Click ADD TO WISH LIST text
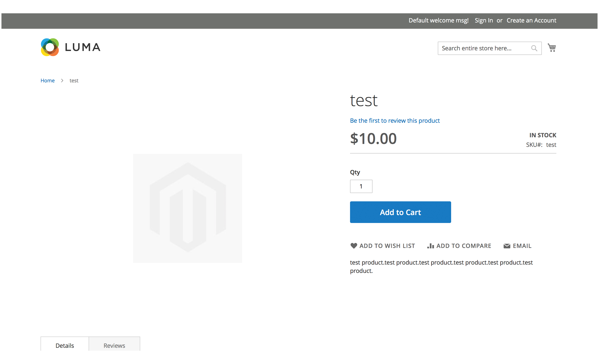The image size is (599, 364). pos(387,246)
